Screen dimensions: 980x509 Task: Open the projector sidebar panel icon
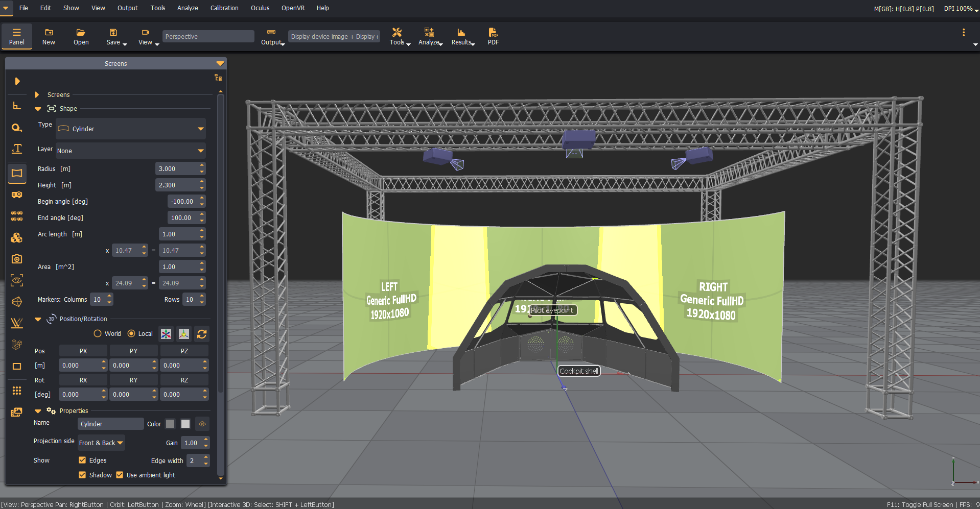pyautogui.click(x=17, y=195)
